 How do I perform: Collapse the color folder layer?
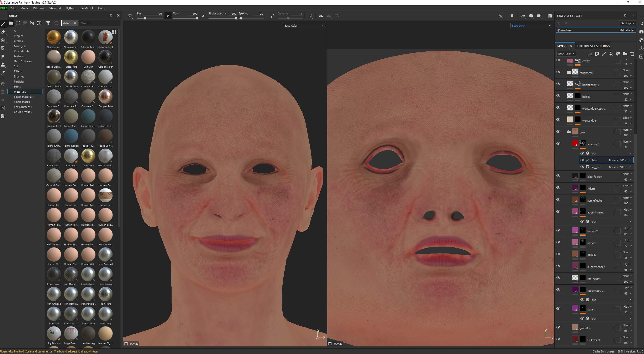[x=568, y=132]
